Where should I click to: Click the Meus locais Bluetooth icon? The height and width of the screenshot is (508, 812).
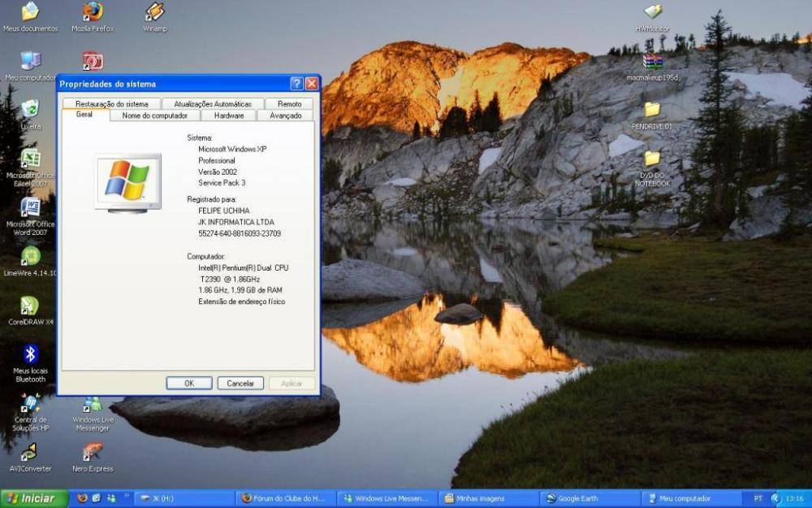coord(31,363)
